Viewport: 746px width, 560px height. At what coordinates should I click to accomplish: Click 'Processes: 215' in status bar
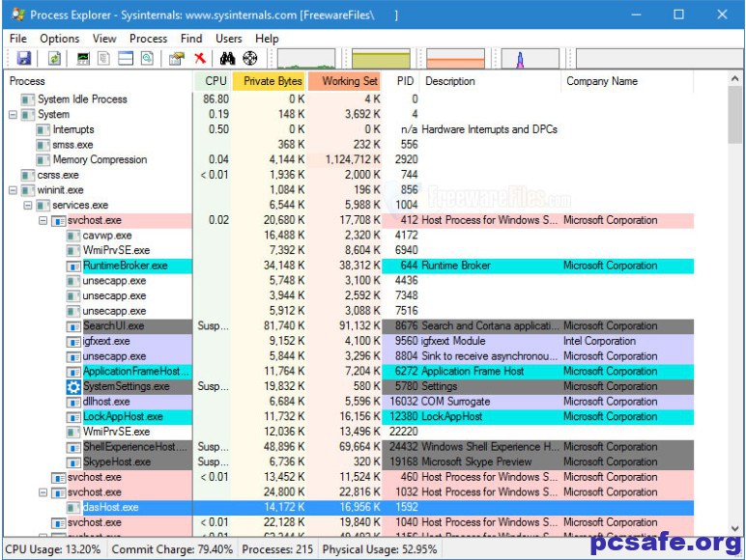(277, 549)
